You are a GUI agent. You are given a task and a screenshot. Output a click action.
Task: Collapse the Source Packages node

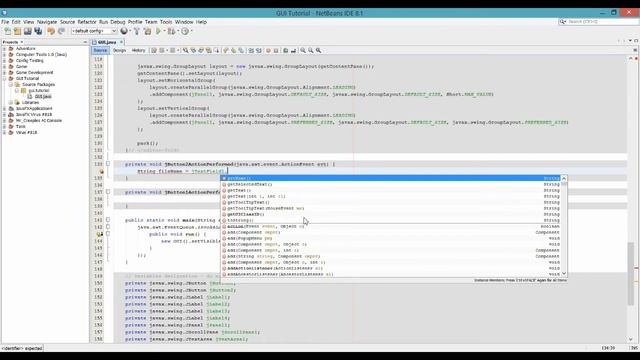point(11,84)
